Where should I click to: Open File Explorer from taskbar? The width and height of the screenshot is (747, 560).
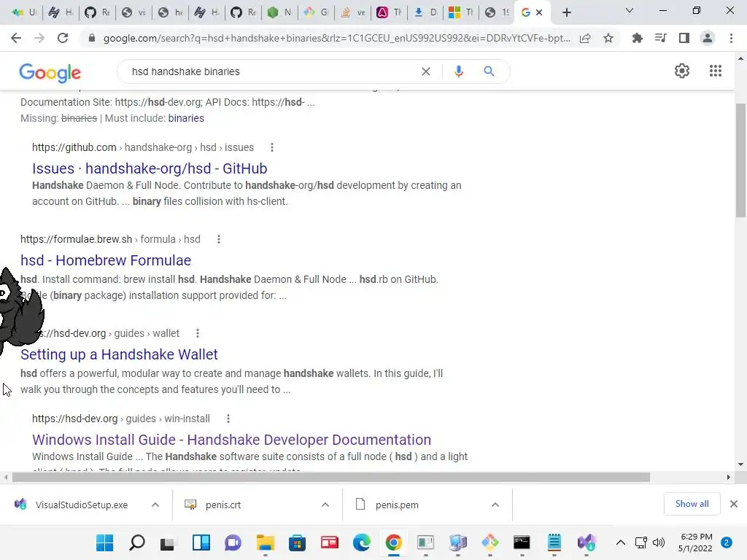(266, 542)
